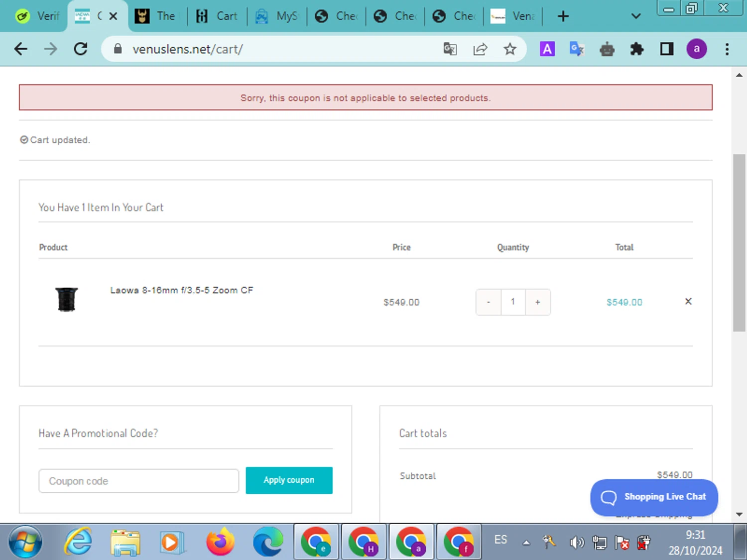Open the Chrome taskbar icon with badge 'e'
This screenshot has width=747, height=560.
click(316, 542)
